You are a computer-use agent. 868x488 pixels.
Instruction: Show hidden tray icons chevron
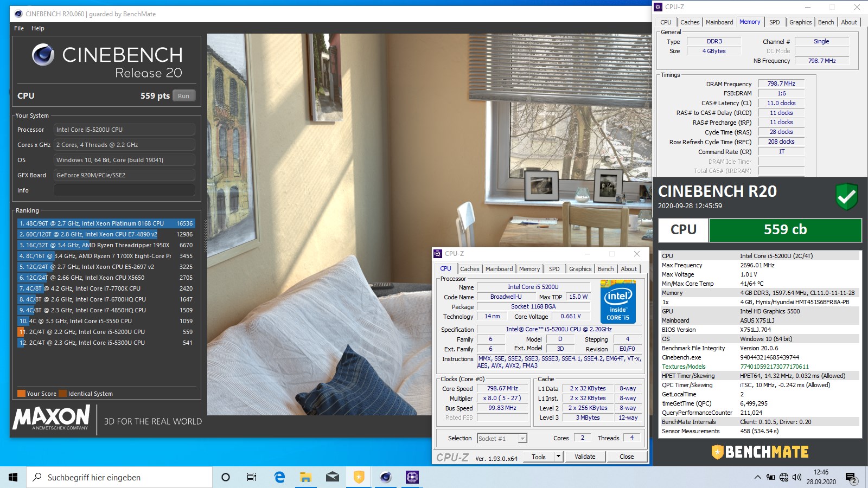[757, 477]
